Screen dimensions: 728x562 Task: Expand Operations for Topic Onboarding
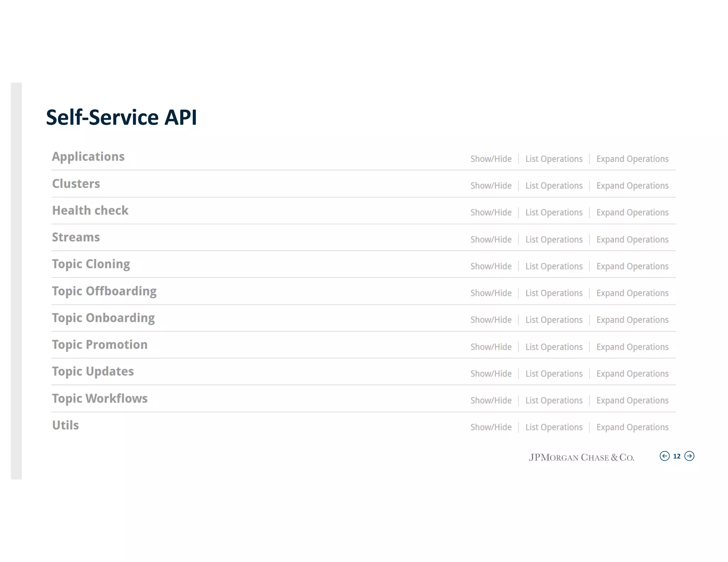[x=632, y=320]
